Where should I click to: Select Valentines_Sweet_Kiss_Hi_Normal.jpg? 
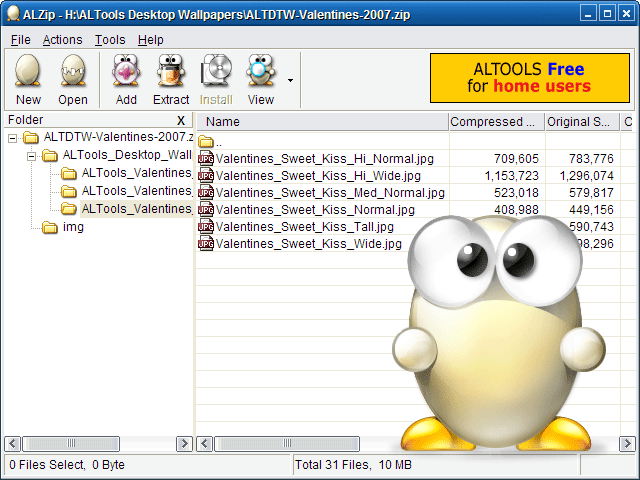click(x=324, y=159)
